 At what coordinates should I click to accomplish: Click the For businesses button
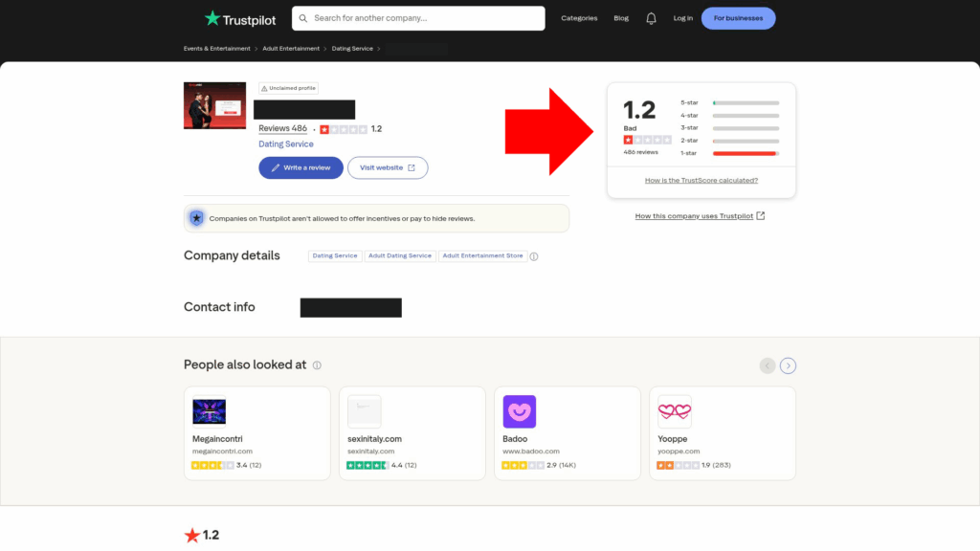[x=738, y=18]
